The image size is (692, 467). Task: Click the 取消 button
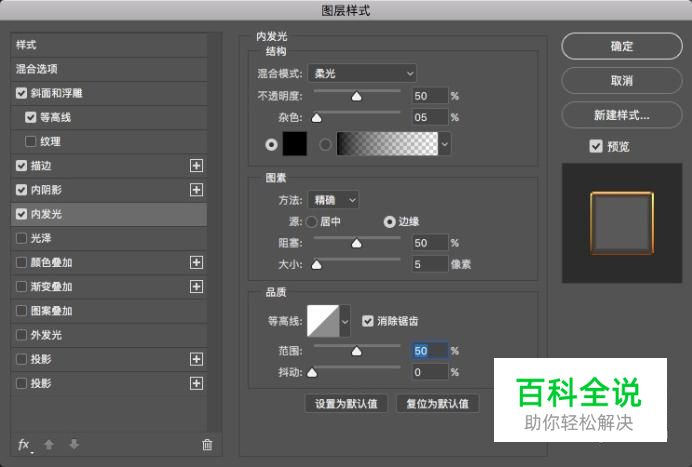[x=622, y=80]
